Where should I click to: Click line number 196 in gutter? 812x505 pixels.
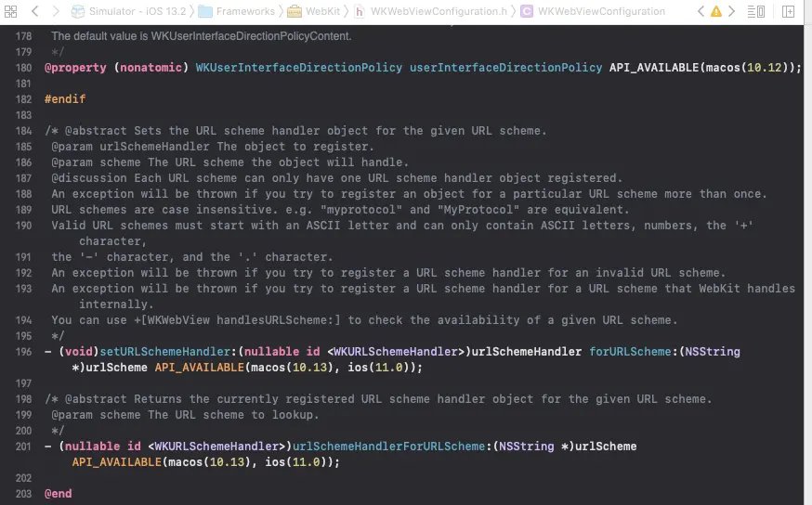23,352
